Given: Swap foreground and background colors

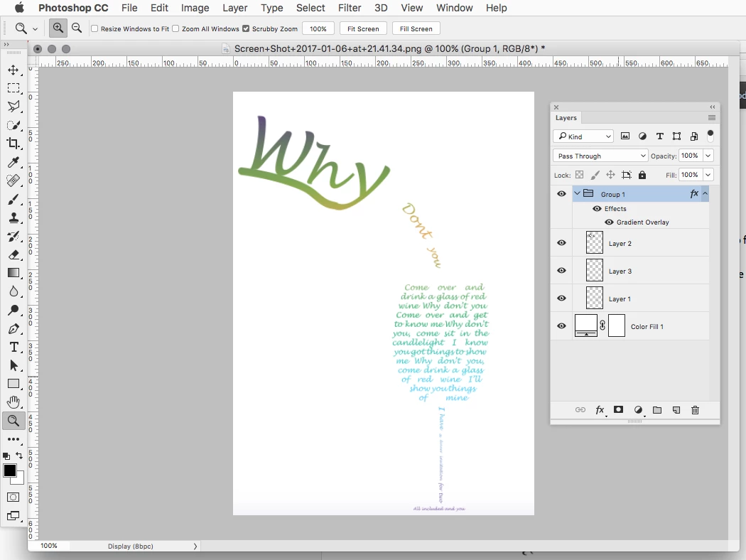Looking at the screenshot, I should pos(19,456).
